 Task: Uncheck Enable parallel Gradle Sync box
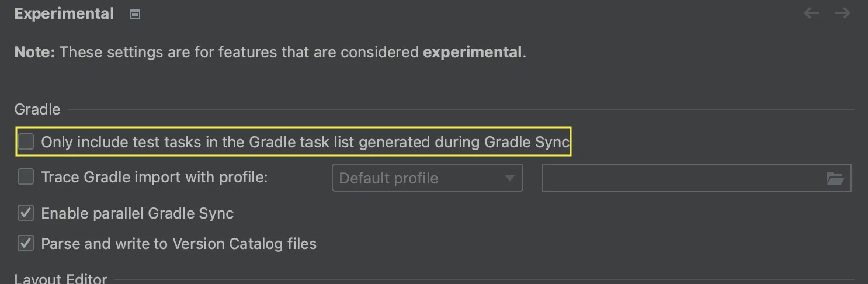pyautogui.click(x=26, y=213)
